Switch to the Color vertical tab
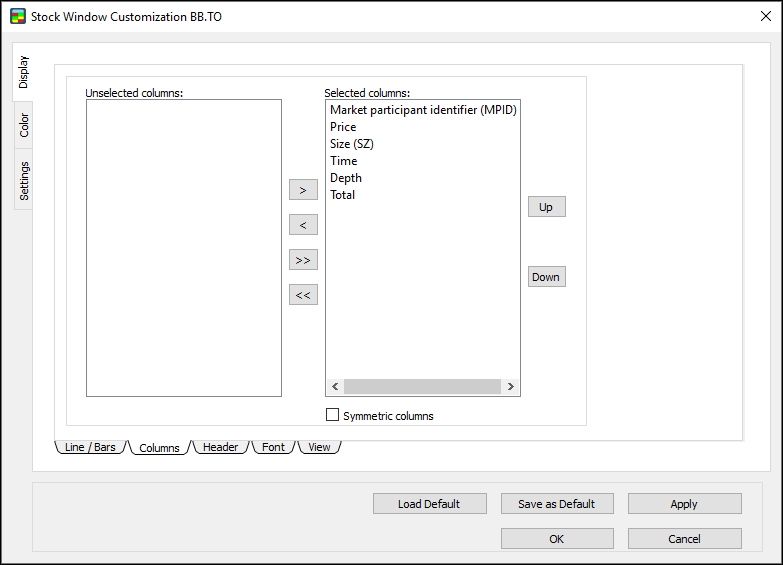Screen dimensions: 783x565 coord(24,125)
